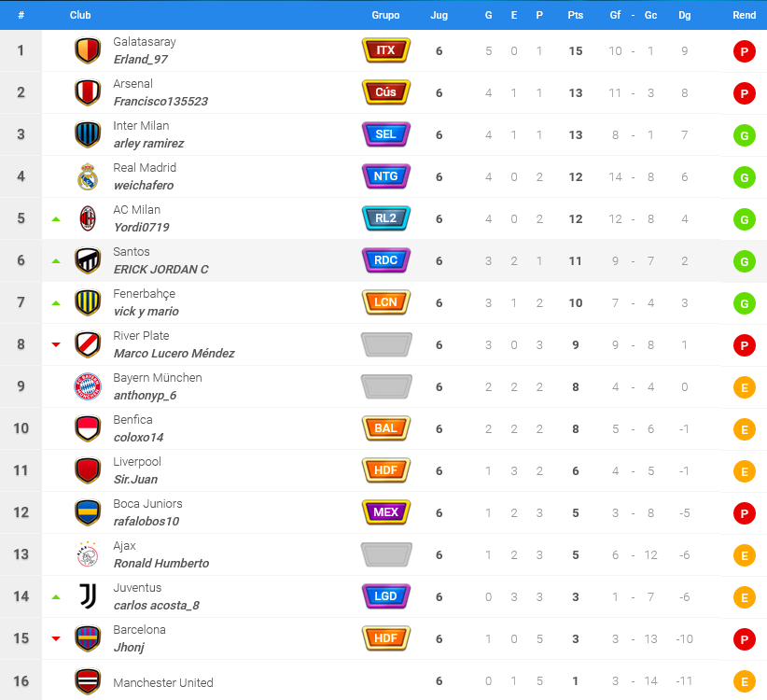Click the Rend column header
Screen dimensions: 767x700
click(744, 15)
